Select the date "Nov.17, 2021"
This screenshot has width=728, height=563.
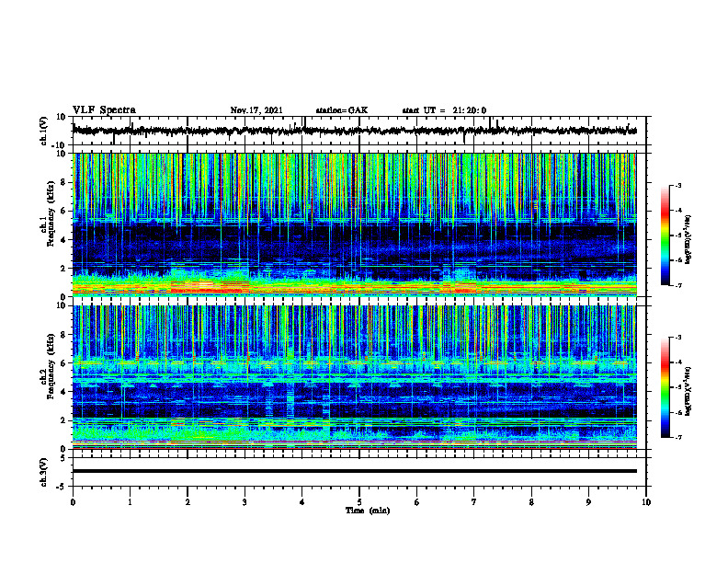point(256,110)
